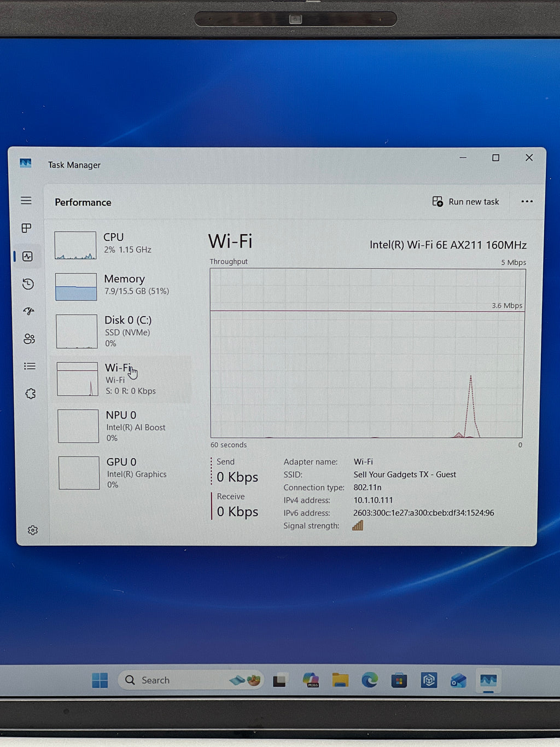Open Outlook from the taskbar

pyautogui.click(x=458, y=680)
